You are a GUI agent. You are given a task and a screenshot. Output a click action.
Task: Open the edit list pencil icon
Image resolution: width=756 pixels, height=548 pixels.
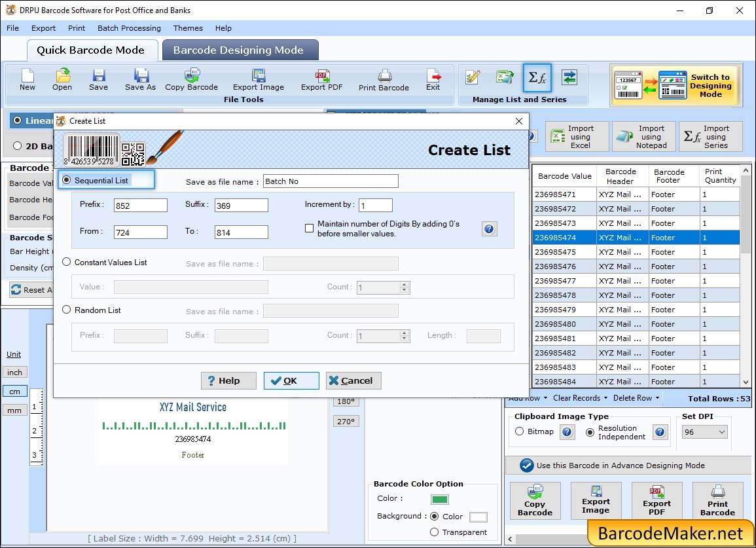click(473, 77)
